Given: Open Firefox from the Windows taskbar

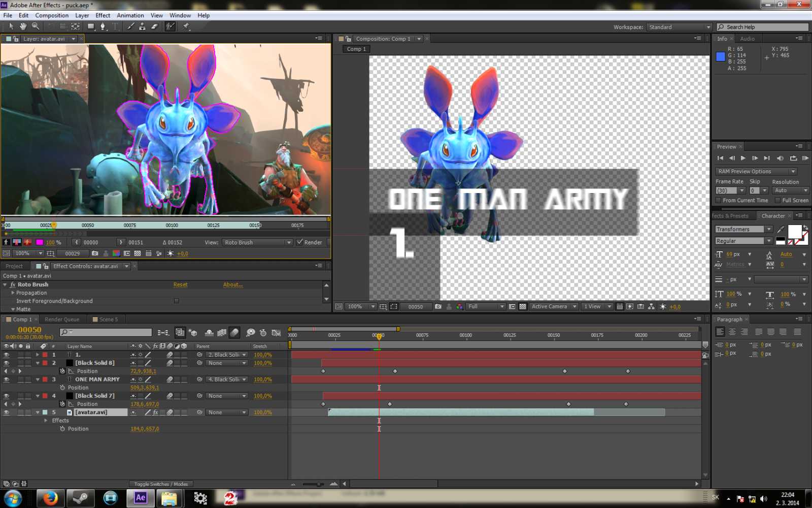Looking at the screenshot, I should point(50,498).
